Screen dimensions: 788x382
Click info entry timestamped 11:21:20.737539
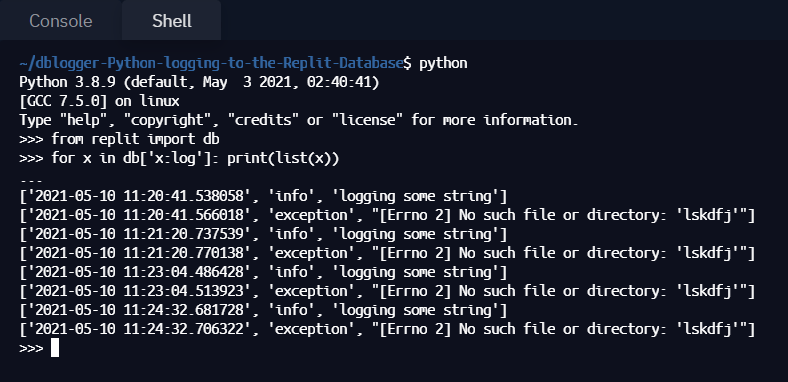(x=263, y=234)
